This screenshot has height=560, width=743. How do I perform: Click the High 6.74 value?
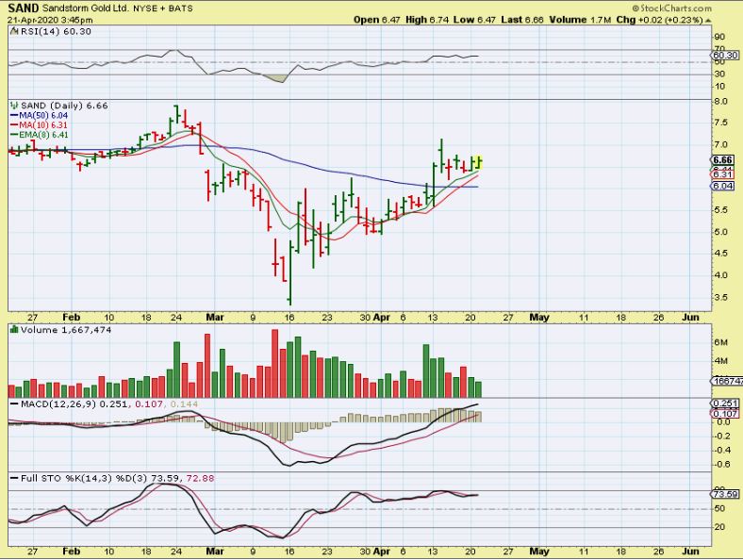click(x=427, y=20)
